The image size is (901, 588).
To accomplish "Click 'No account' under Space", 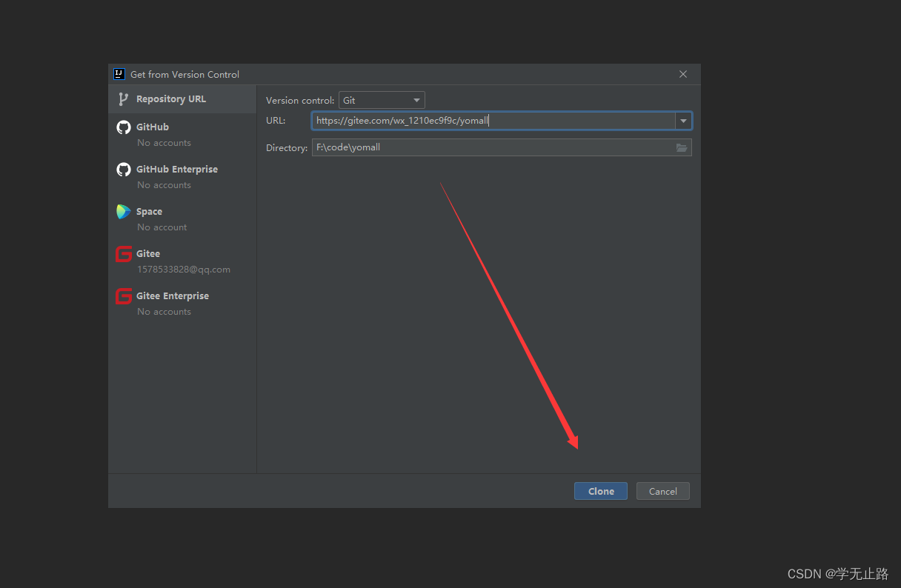I will tap(162, 227).
